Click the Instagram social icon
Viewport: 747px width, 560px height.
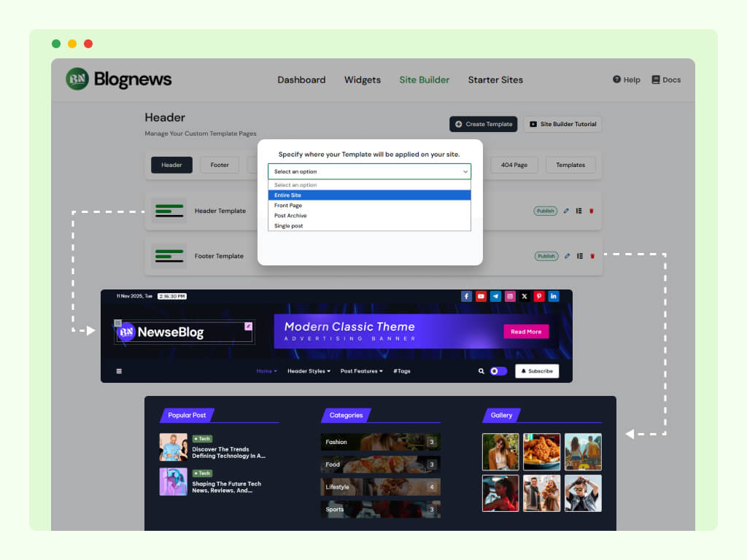tap(509, 296)
